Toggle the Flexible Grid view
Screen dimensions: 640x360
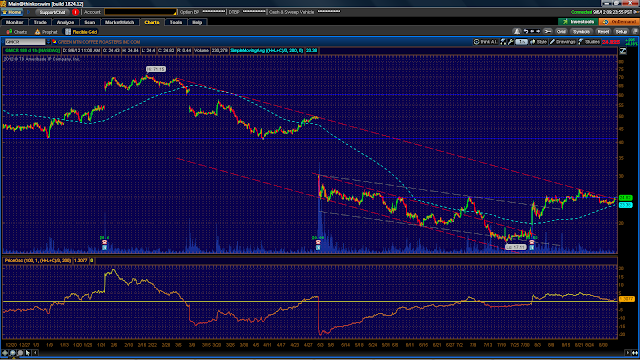81,32
